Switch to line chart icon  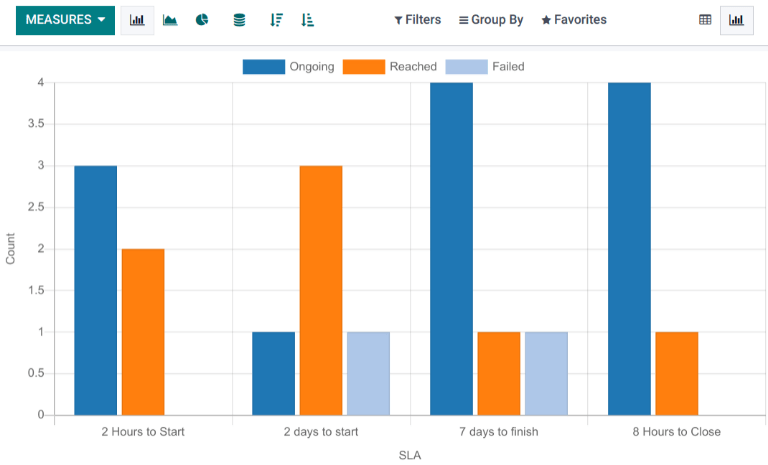point(170,20)
